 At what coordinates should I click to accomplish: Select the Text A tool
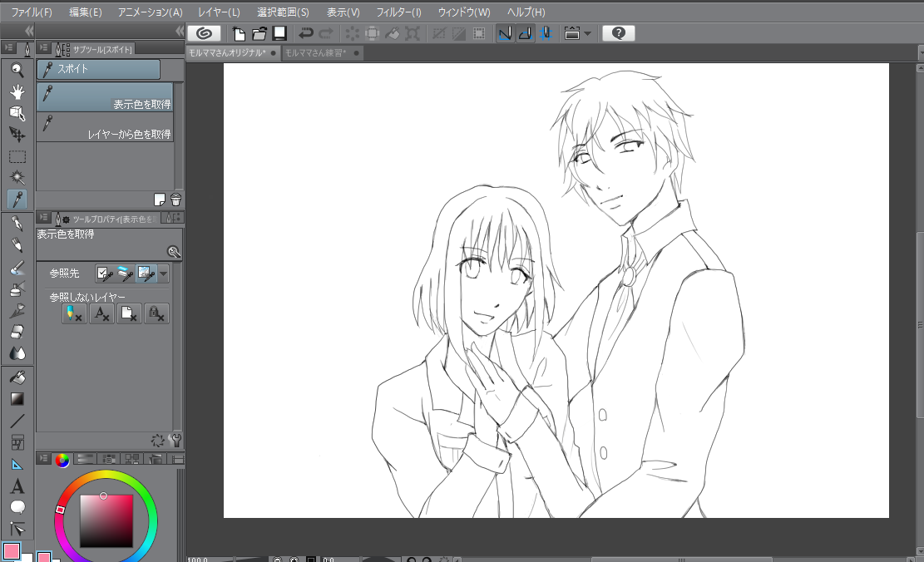pos(17,486)
